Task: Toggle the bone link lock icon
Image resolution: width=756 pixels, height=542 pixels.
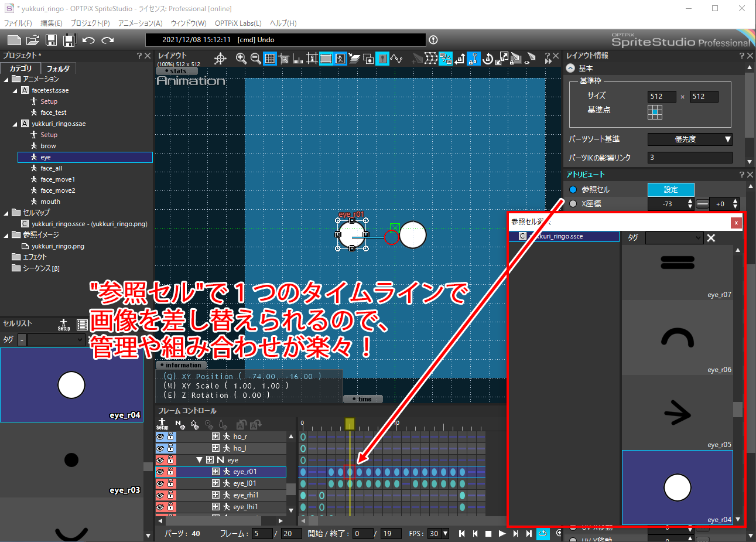Action: pos(474,59)
